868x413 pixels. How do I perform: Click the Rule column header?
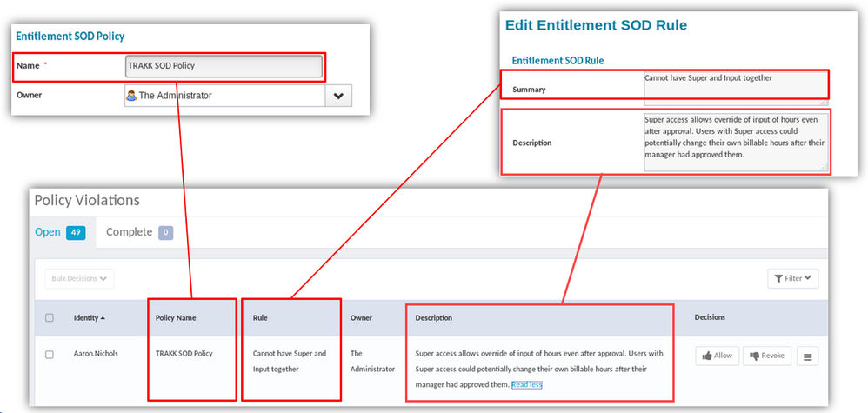click(260, 318)
